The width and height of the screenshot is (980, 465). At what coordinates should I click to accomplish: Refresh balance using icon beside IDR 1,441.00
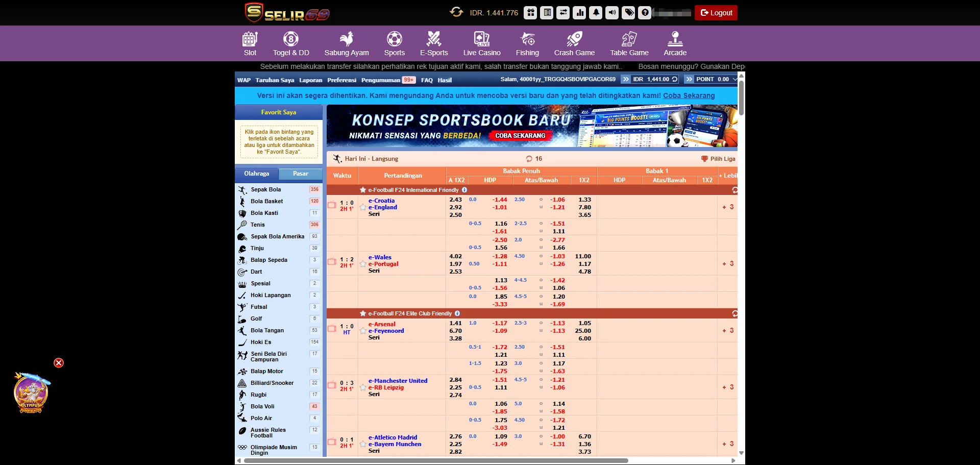[675, 80]
